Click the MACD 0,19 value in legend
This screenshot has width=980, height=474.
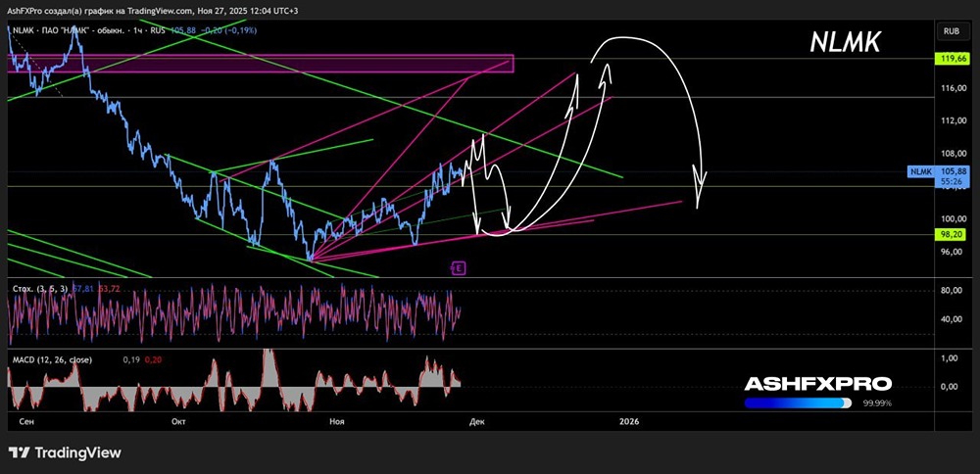(x=131, y=359)
